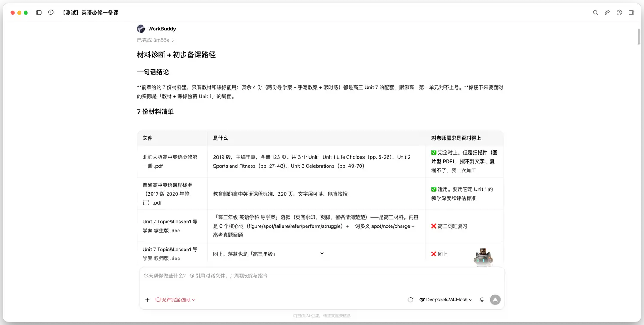The width and height of the screenshot is (644, 325).
Task: Click footer note 内容由 AI 生成
Action: click(322, 316)
